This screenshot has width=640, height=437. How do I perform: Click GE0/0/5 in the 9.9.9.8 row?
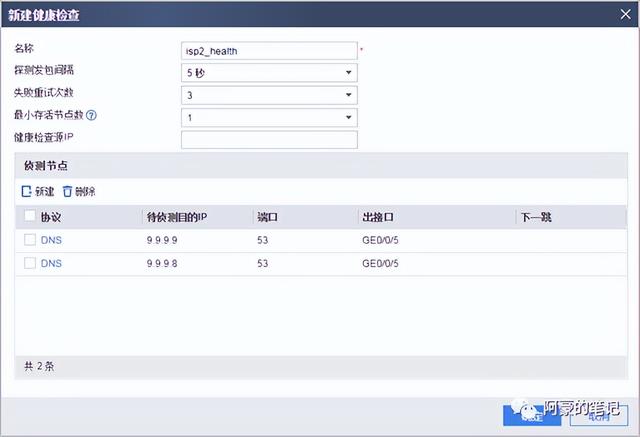tap(380, 263)
